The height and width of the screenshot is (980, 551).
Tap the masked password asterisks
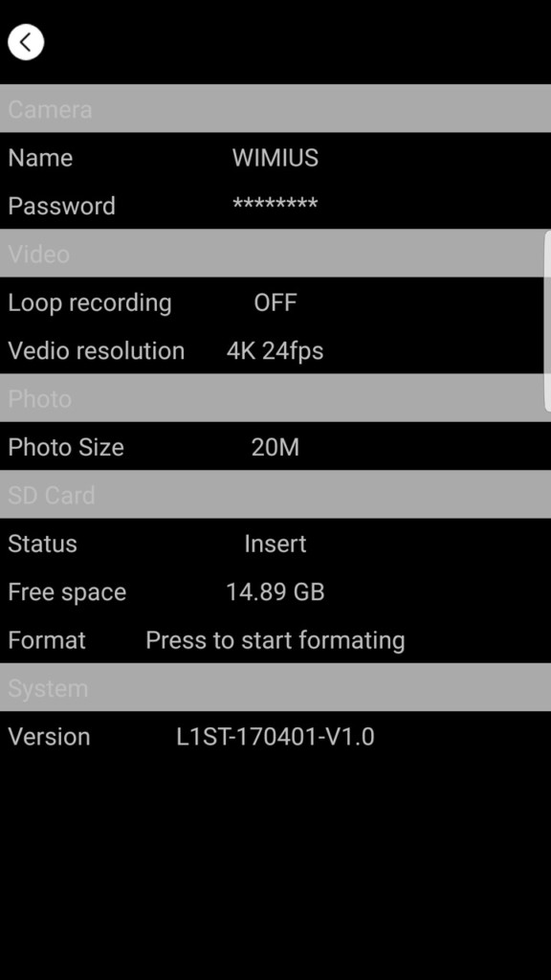tap(275, 204)
